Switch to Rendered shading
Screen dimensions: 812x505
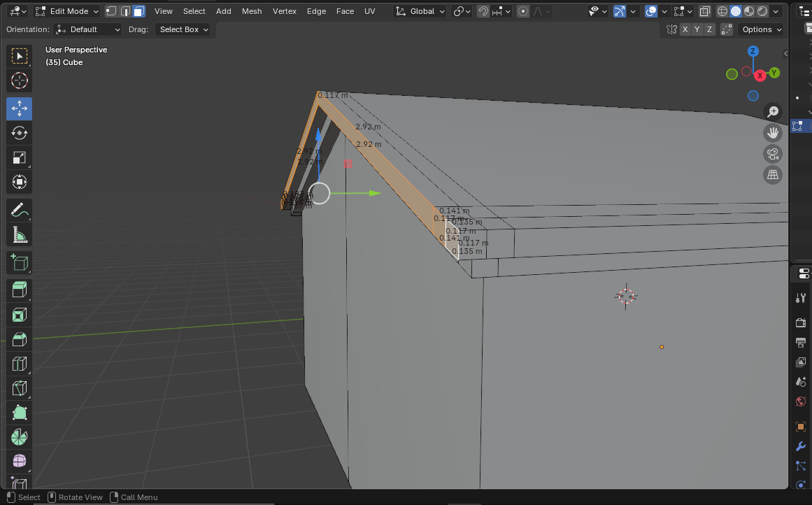(x=763, y=11)
